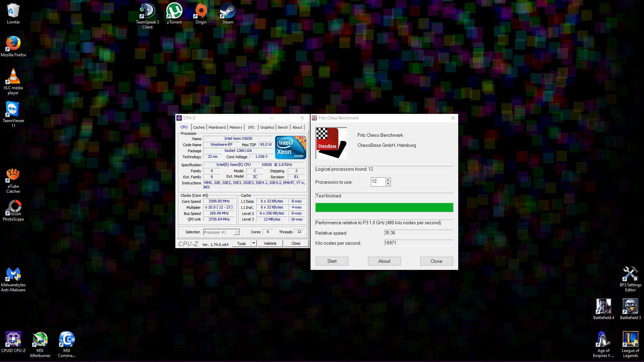
Task: Switch to the Caches tab
Action: pyautogui.click(x=199, y=127)
